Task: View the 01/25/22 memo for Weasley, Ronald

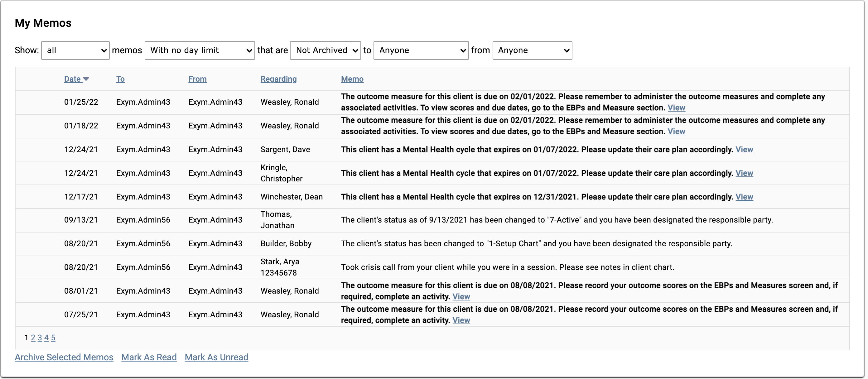Action: pos(676,108)
